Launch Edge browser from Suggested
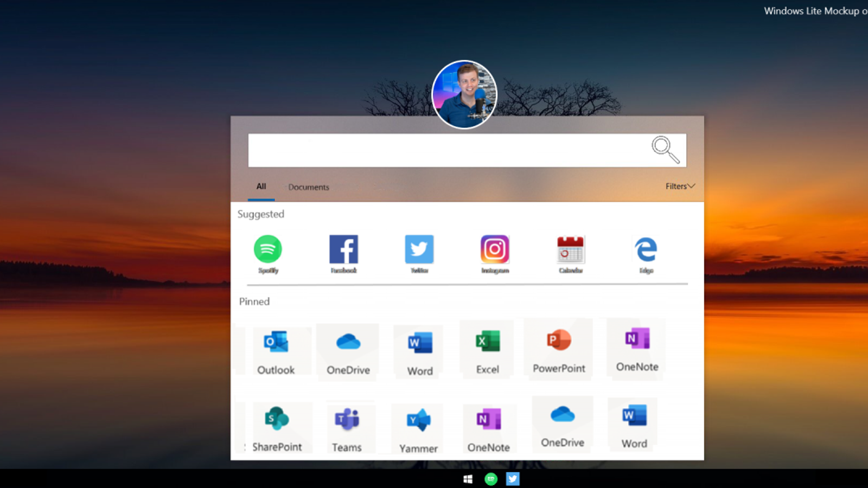This screenshot has height=488, width=868. 646,254
